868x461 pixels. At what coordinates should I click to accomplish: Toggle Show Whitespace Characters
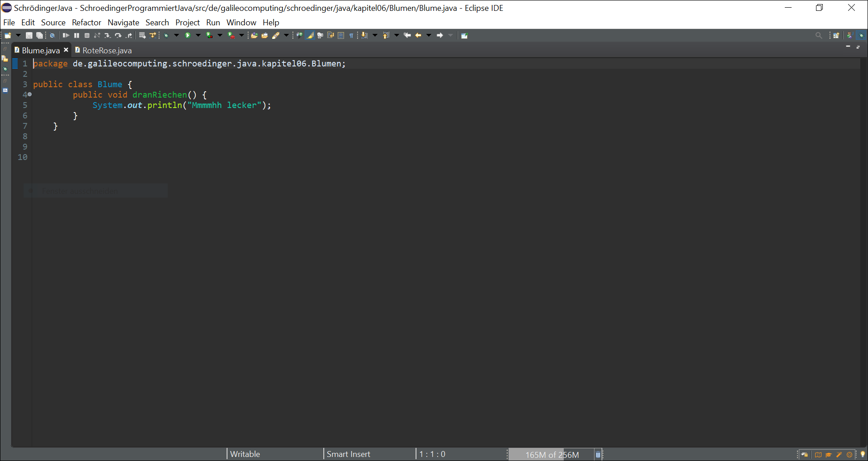coord(352,35)
